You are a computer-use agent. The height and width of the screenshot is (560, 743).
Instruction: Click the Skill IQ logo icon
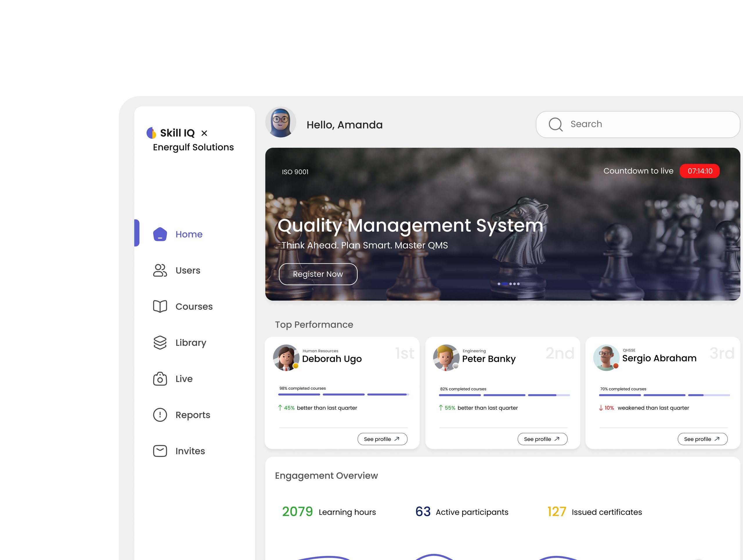pos(151,133)
